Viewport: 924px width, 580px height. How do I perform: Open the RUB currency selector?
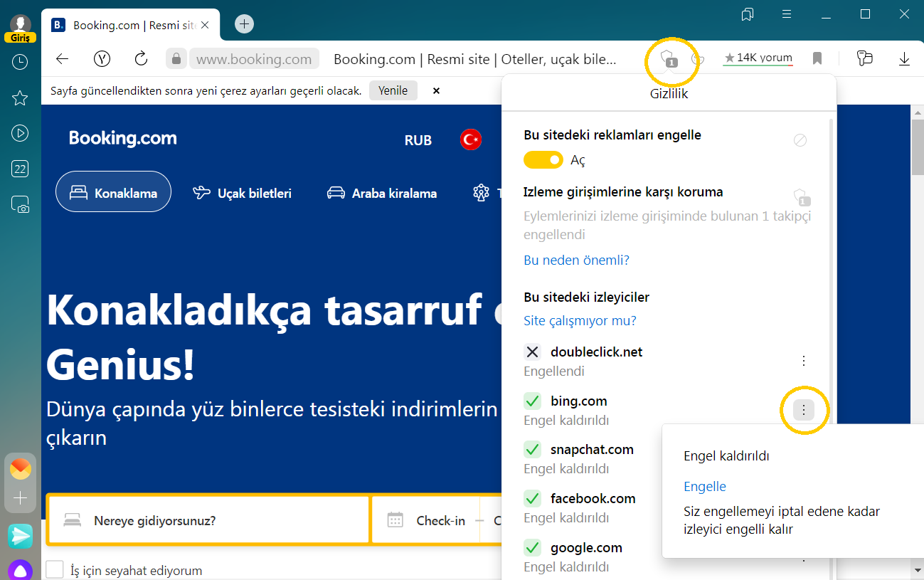pyautogui.click(x=418, y=140)
